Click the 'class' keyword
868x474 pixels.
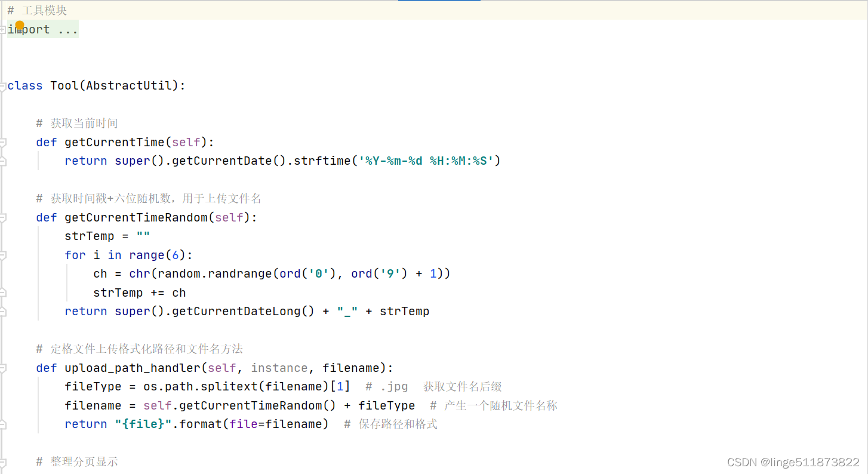(25, 85)
